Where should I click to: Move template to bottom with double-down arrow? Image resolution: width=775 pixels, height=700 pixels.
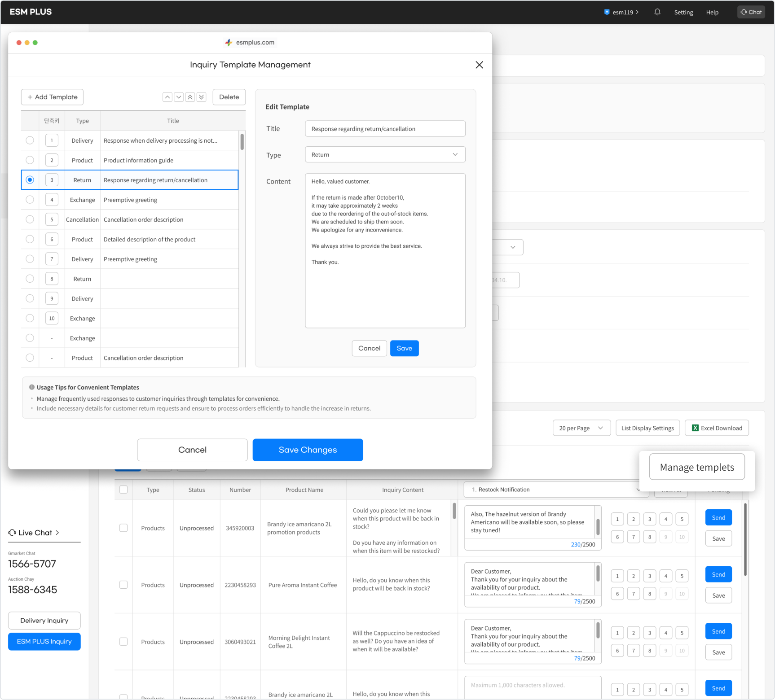(202, 97)
